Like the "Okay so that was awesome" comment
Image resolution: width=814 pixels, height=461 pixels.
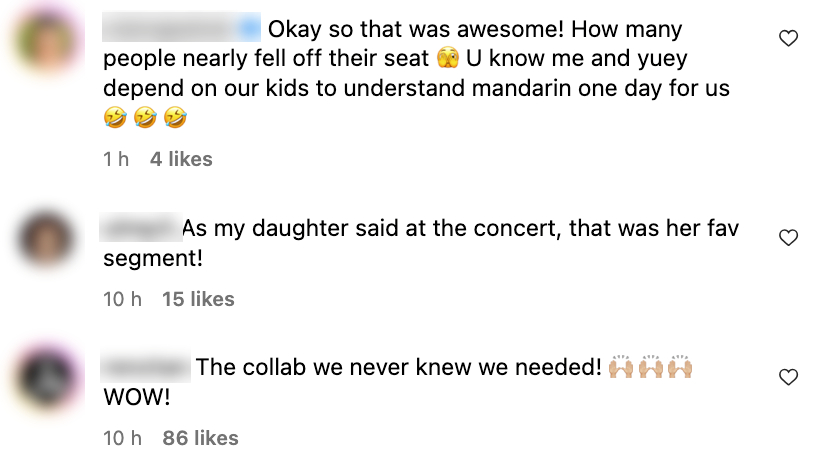[x=788, y=39]
